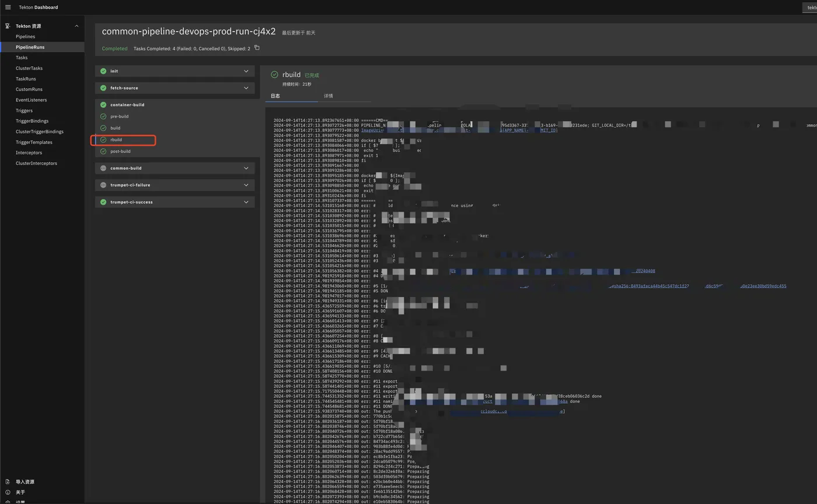This screenshot has width=817, height=504.
Task: Expand the fetch-source task chevron
Action: 246,88
